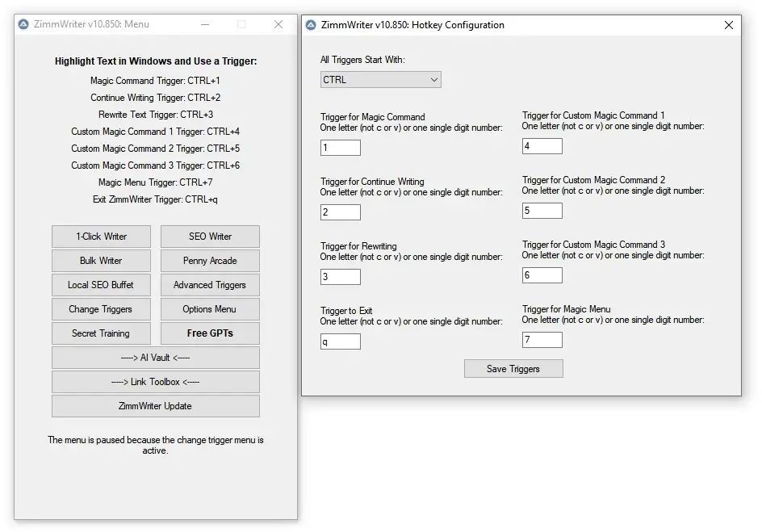Open the AI Vault
The width and height of the screenshot is (762, 532).
(155, 357)
